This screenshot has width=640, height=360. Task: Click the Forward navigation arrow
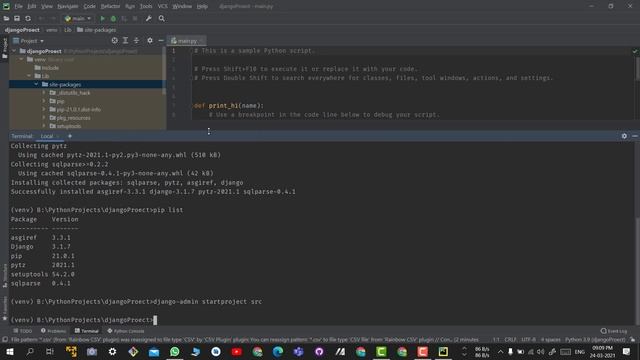(x=52, y=18)
